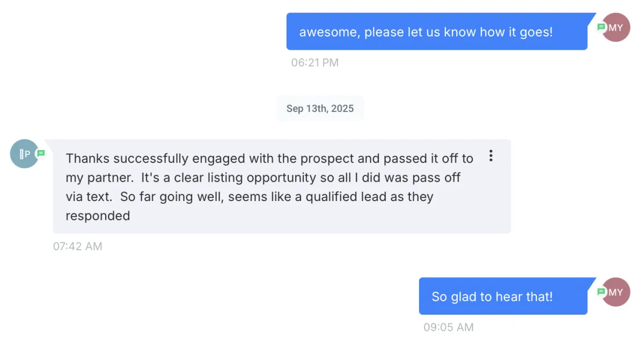Image resolution: width=644 pixels, height=342 pixels.
Task: Click the 07:42 AM timestamp
Action: click(x=77, y=247)
